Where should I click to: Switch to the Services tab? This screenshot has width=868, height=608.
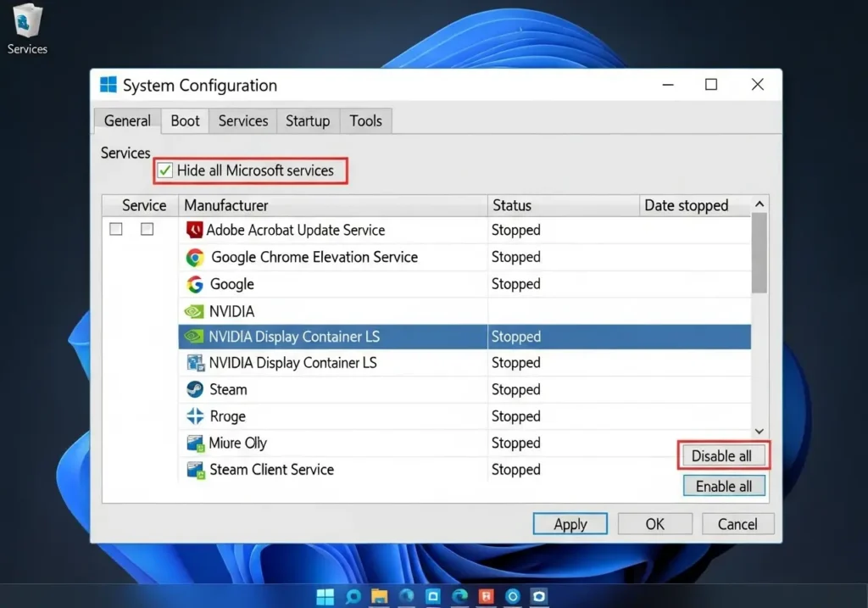[243, 120]
